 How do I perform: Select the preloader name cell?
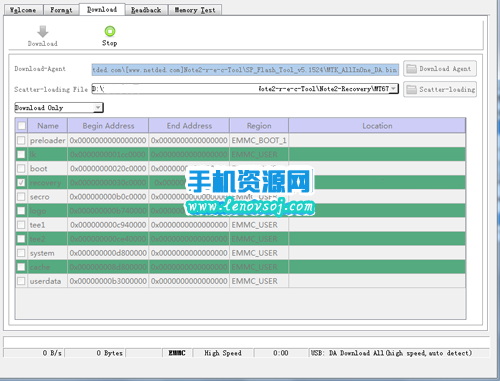pos(48,140)
